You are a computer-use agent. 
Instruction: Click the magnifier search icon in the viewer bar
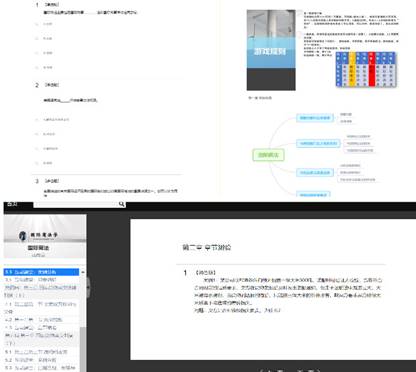click(x=122, y=204)
